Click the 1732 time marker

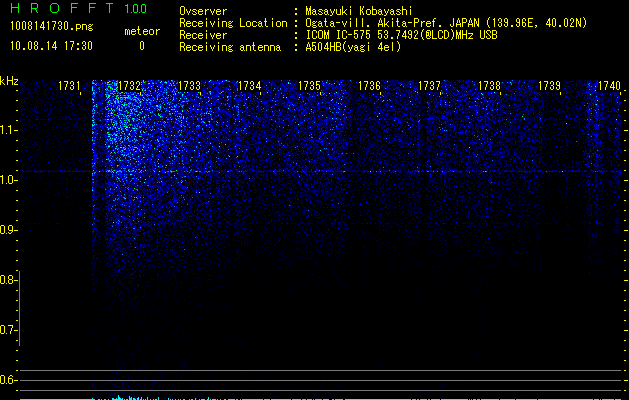click(130, 86)
